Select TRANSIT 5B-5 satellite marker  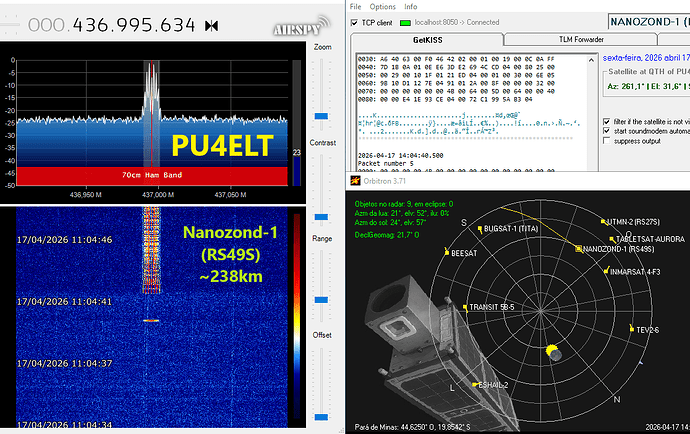coord(465,307)
